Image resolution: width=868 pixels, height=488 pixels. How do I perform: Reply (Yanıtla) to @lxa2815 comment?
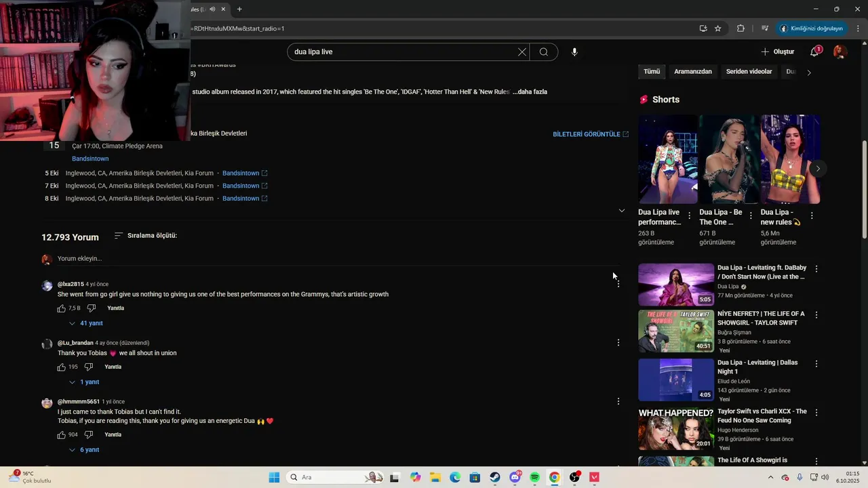(x=116, y=308)
